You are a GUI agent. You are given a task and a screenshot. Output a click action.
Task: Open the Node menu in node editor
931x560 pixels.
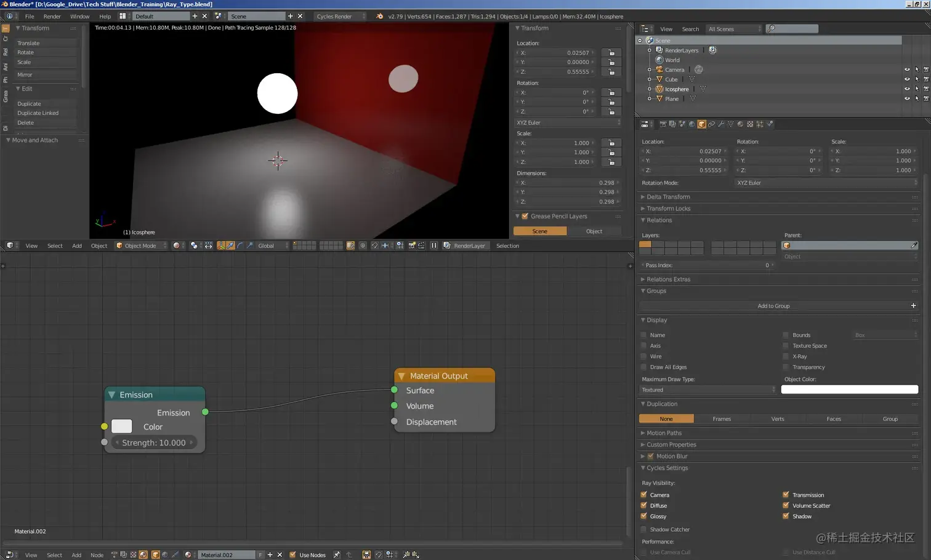pos(97,555)
